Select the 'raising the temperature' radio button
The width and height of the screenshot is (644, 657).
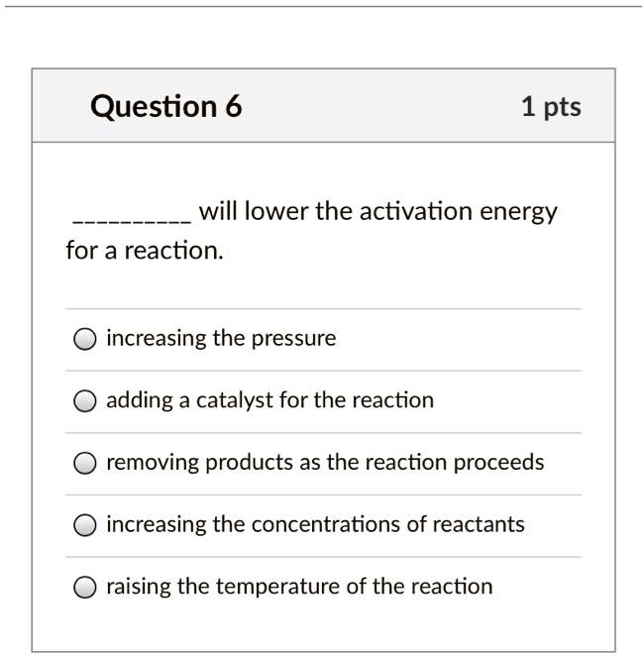85,588
